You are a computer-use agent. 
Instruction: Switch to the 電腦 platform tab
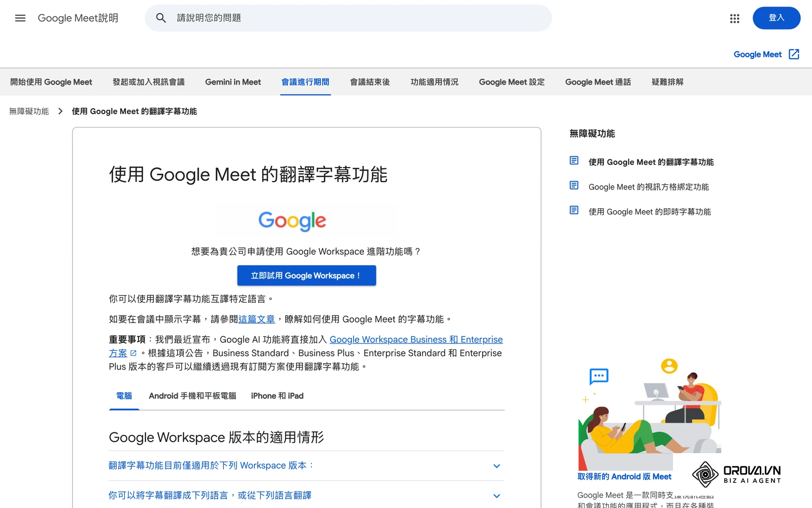(x=124, y=396)
